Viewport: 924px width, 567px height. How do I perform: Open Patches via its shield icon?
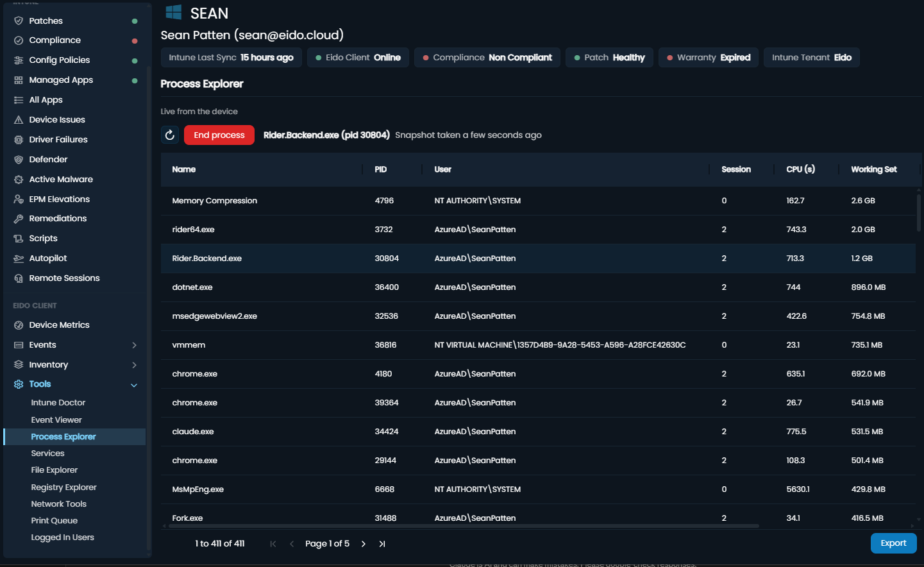[x=19, y=21]
